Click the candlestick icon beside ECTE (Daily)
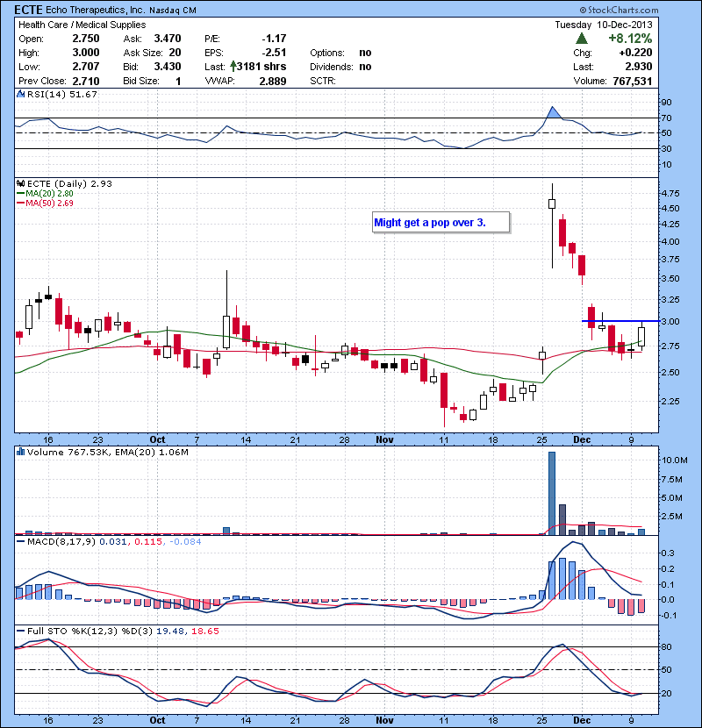 [x=20, y=183]
